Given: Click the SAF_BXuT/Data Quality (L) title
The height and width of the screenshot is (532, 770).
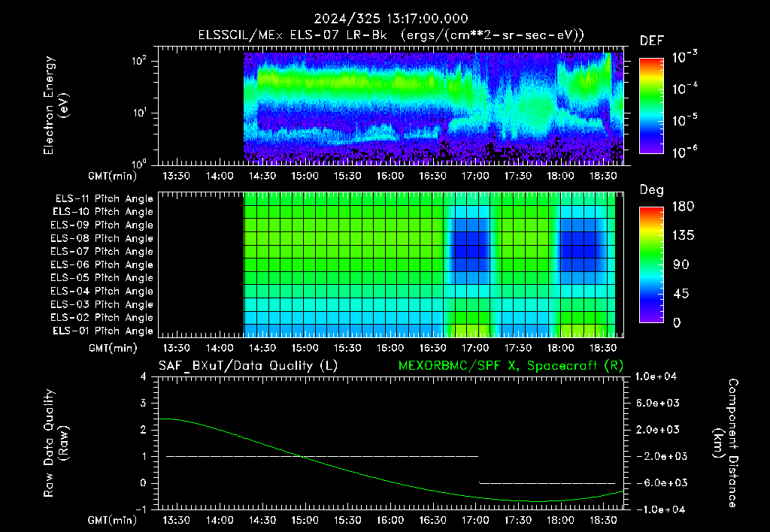Looking at the screenshot, I should click(x=248, y=366).
